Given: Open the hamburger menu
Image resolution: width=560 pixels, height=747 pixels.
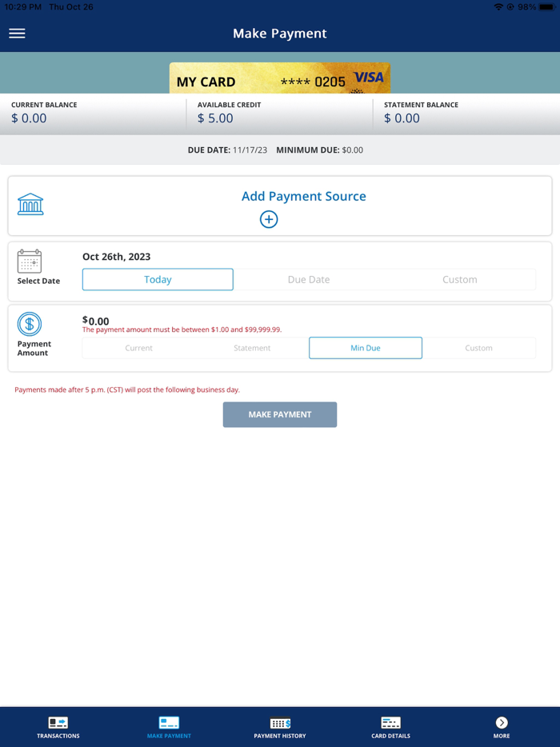Looking at the screenshot, I should [x=17, y=34].
